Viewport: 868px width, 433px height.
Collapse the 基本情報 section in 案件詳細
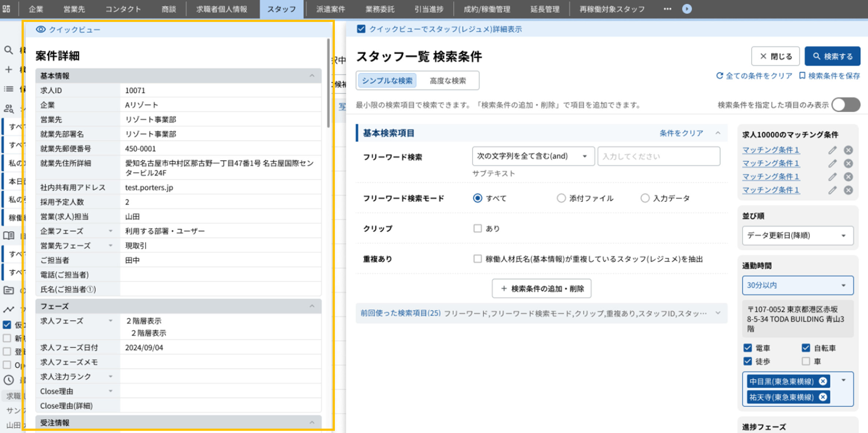312,76
